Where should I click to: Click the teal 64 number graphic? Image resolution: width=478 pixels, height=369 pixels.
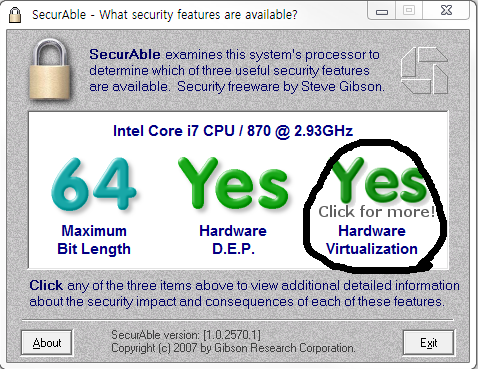pyautogui.click(x=94, y=184)
